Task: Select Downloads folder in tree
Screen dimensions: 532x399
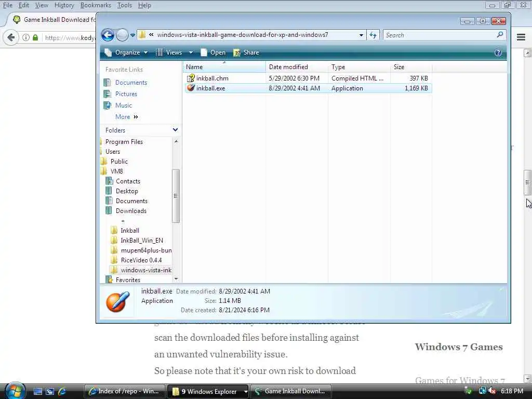Action: pyautogui.click(x=130, y=211)
